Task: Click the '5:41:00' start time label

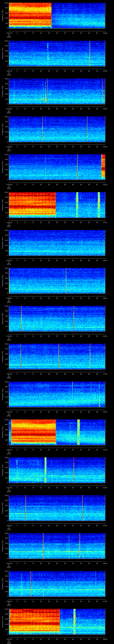Action: click(9, 412)
